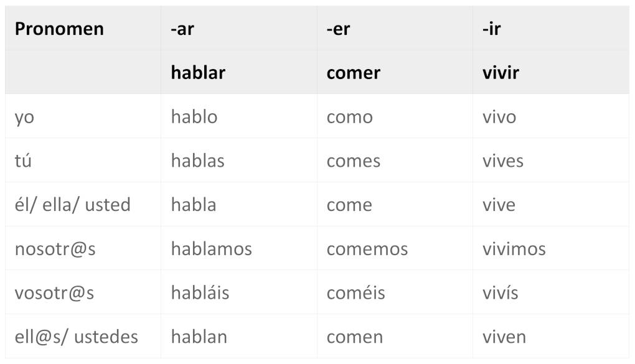This screenshot has height=364, width=635.
Task: Click the pronoun tú cell
Action: (23, 161)
